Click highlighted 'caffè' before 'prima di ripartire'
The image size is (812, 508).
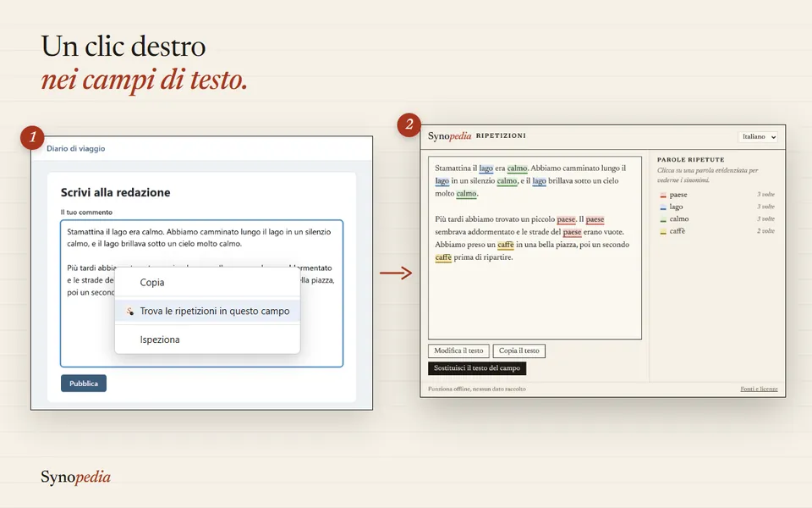(x=443, y=257)
